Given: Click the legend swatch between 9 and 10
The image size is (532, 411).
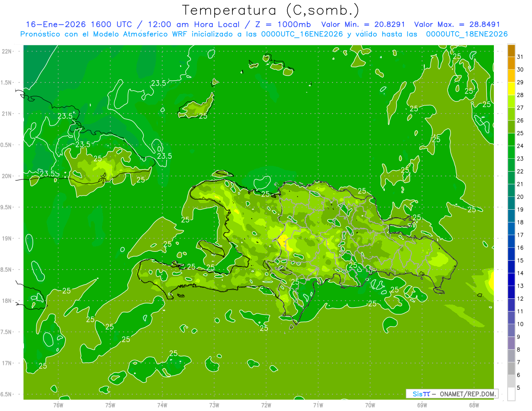Looking at the screenshot, I should (x=511, y=330).
